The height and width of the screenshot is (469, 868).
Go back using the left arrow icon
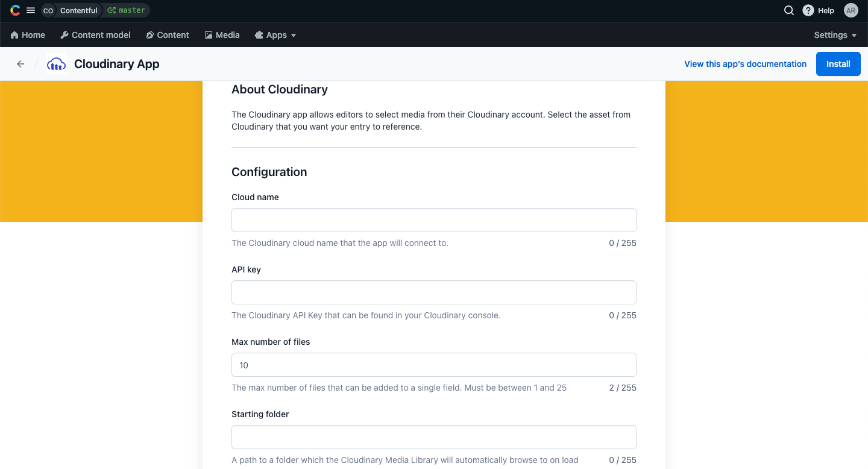[x=20, y=64]
